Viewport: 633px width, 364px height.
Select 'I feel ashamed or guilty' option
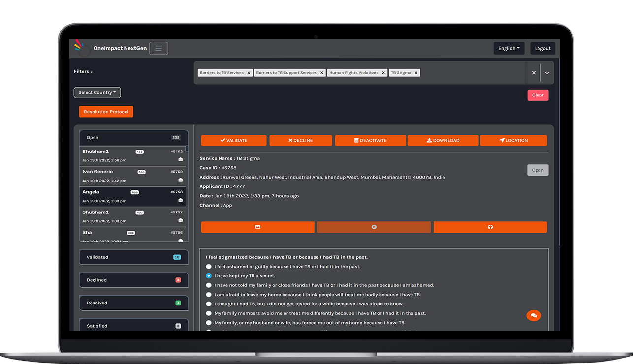coord(209,267)
